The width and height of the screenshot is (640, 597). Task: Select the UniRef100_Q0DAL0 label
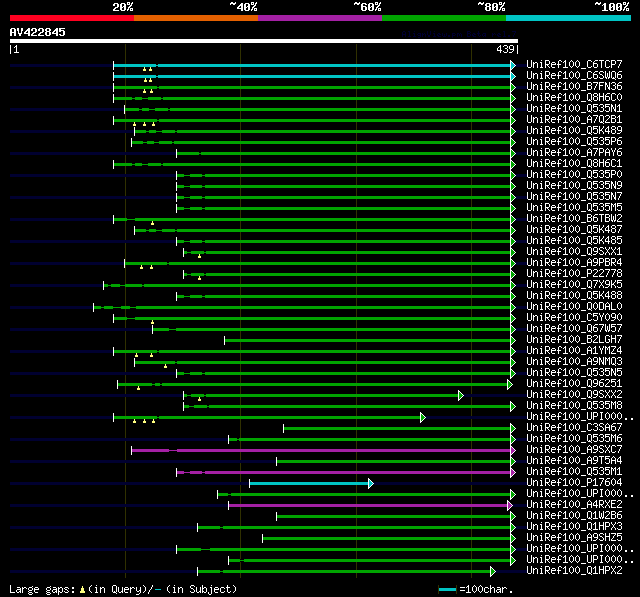(574, 307)
